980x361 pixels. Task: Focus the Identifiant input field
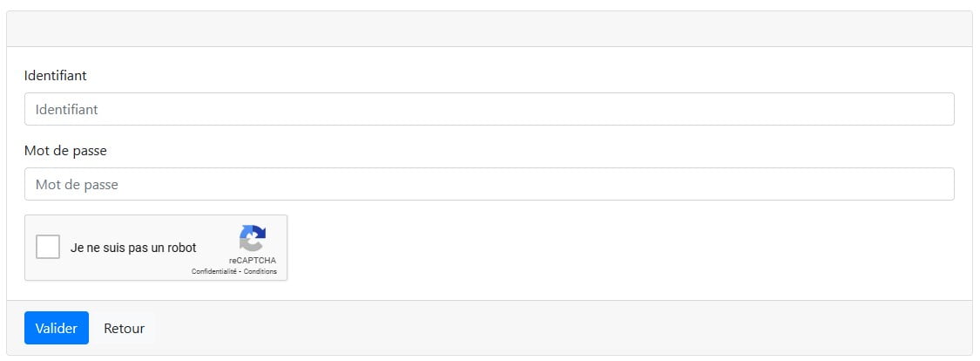490,109
